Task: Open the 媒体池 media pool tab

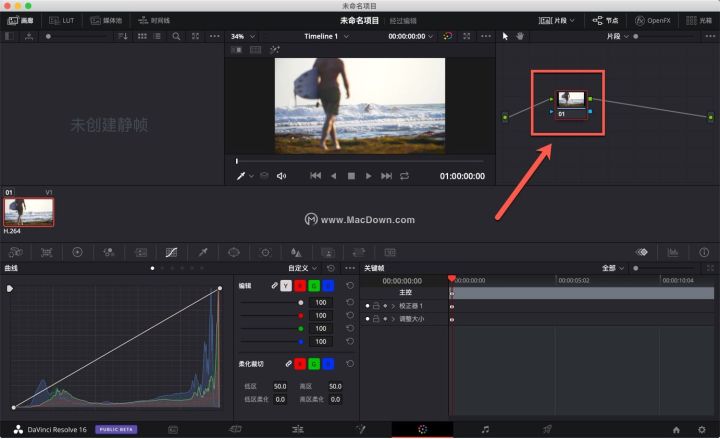Action: [106, 21]
